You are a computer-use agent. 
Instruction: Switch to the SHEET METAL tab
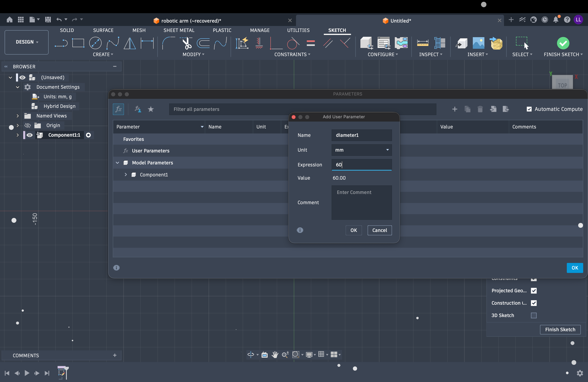coord(179,30)
